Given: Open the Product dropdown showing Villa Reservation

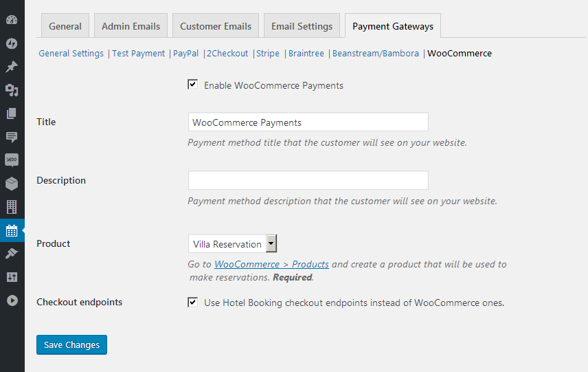Looking at the screenshot, I should tap(232, 243).
